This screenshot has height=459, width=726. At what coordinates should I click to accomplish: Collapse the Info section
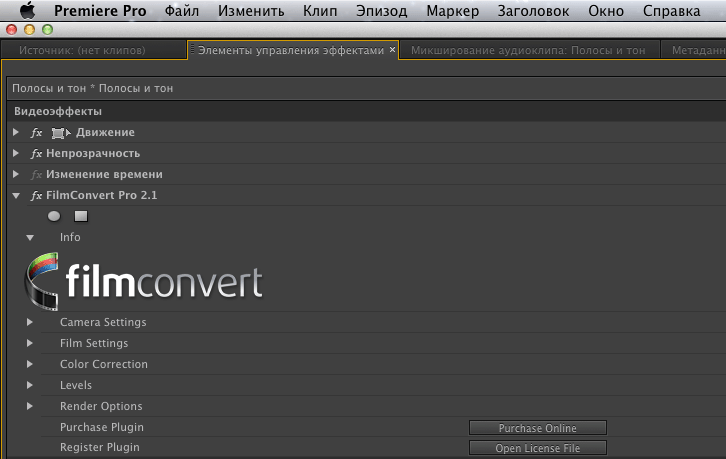tap(30, 238)
